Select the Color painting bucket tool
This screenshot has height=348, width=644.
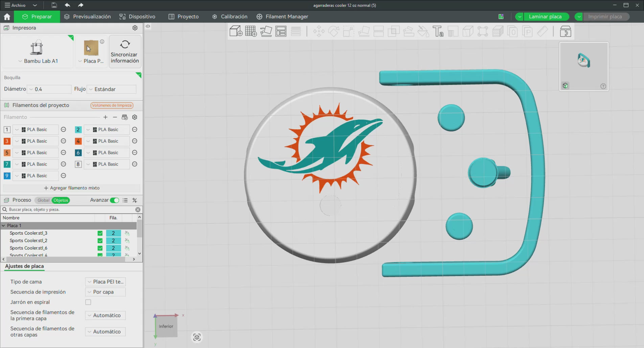click(423, 31)
